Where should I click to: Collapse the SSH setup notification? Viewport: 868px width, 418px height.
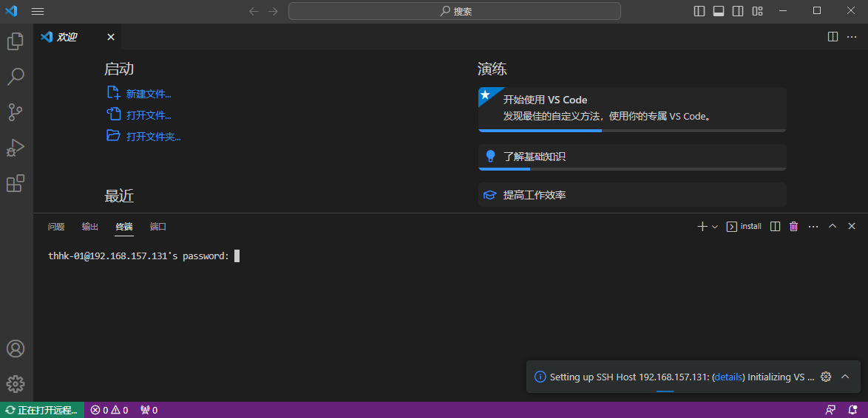click(845, 377)
